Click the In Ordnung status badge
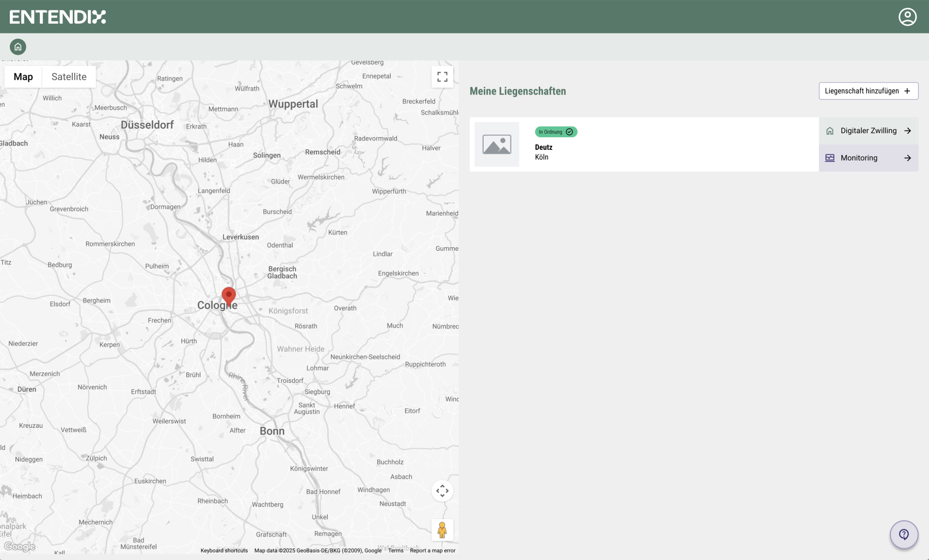The width and height of the screenshot is (929, 560). (556, 132)
